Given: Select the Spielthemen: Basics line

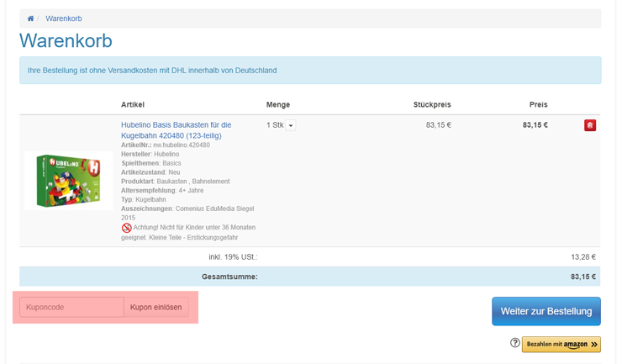Looking at the screenshot, I should pyautogui.click(x=151, y=163).
